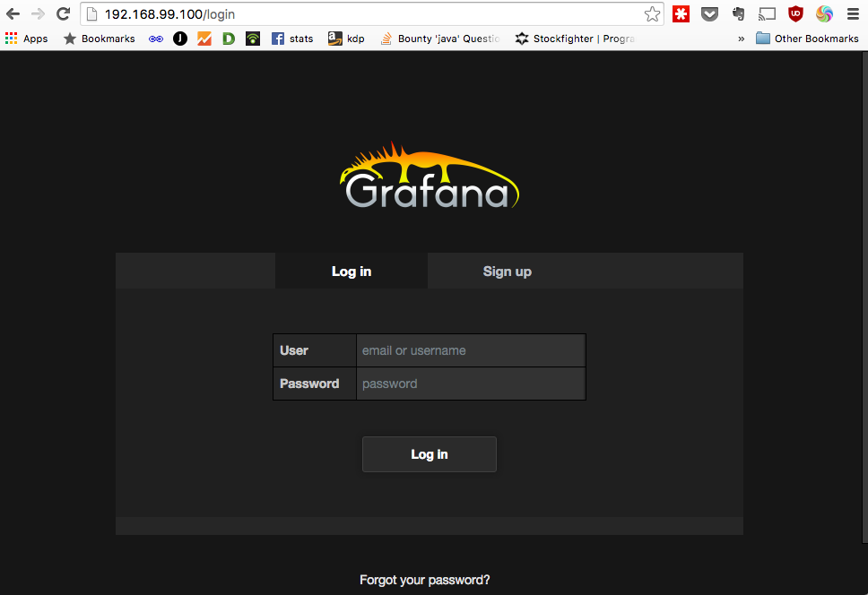
Task: Open the Amazon kdp bookmark
Action: (346, 39)
